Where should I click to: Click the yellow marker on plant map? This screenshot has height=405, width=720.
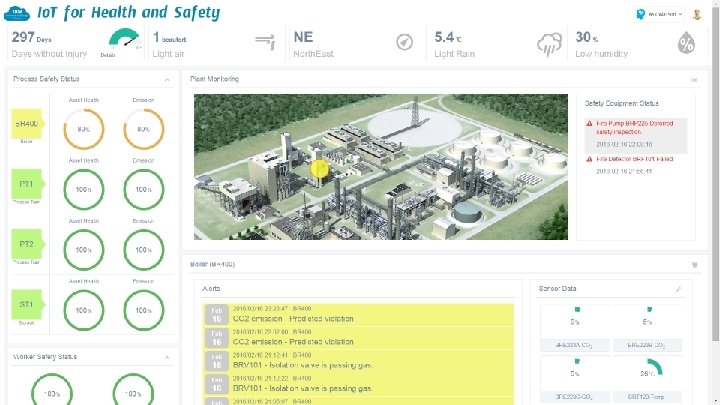320,169
